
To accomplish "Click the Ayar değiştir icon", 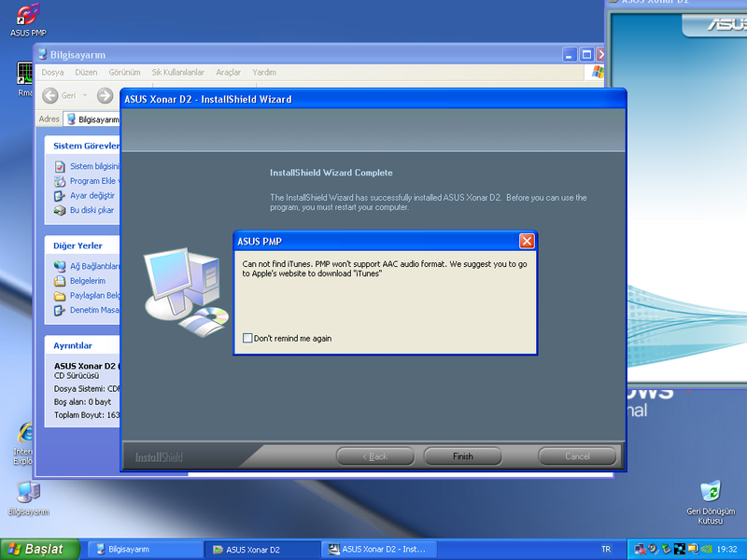I will [x=60, y=196].
